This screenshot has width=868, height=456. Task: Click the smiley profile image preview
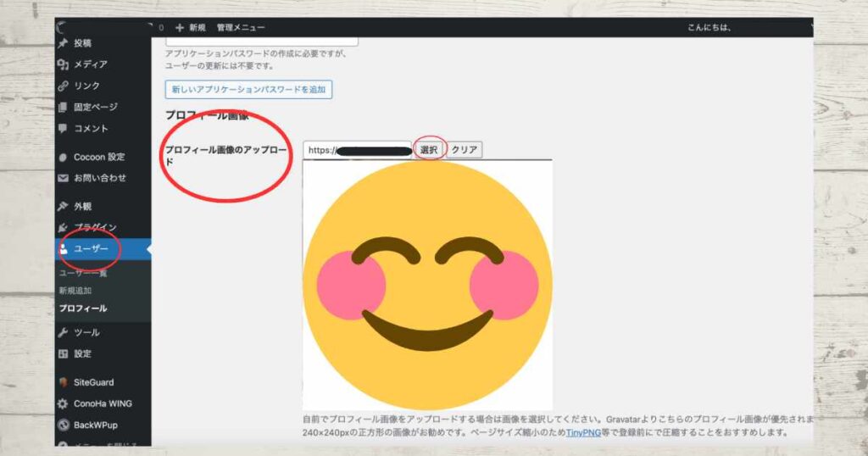click(x=427, y=285)
